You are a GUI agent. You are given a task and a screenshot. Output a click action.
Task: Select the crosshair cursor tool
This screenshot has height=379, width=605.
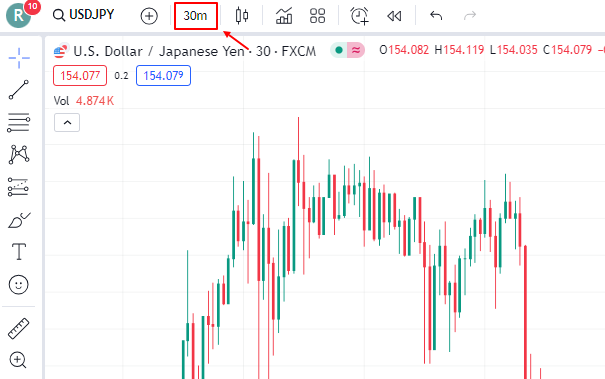[19, 58]
